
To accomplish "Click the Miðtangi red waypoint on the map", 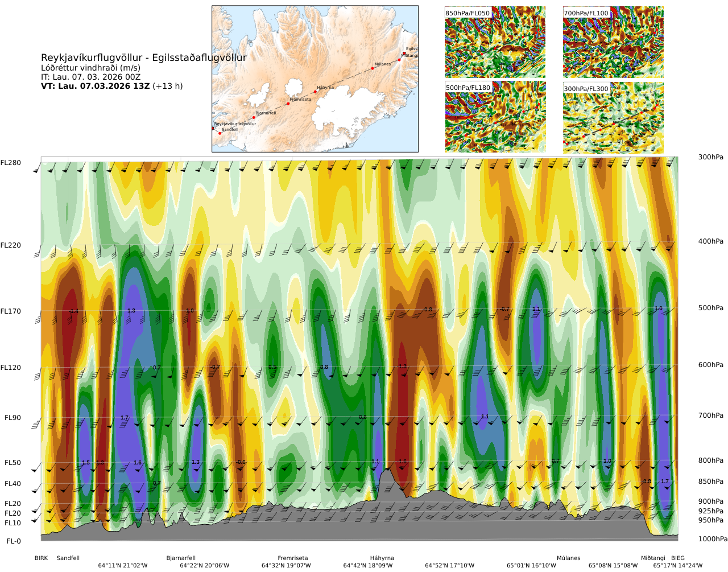I will (399, 59).
